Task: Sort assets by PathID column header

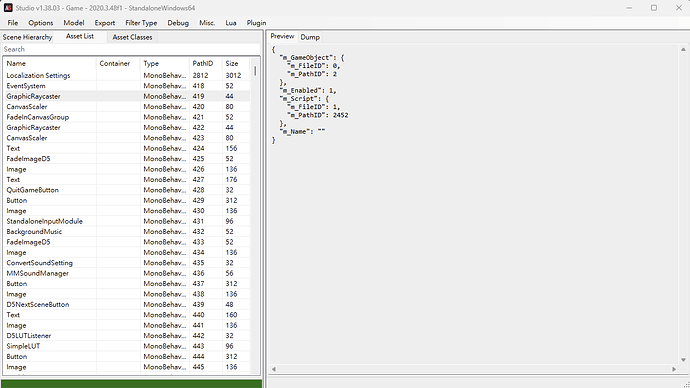Action: click(206, 63)
